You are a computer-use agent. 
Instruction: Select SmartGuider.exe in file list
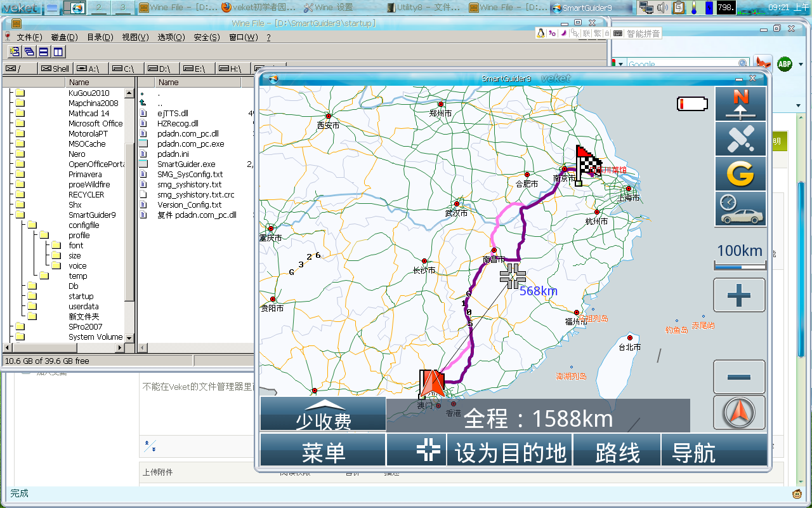[x=186, y=164]
